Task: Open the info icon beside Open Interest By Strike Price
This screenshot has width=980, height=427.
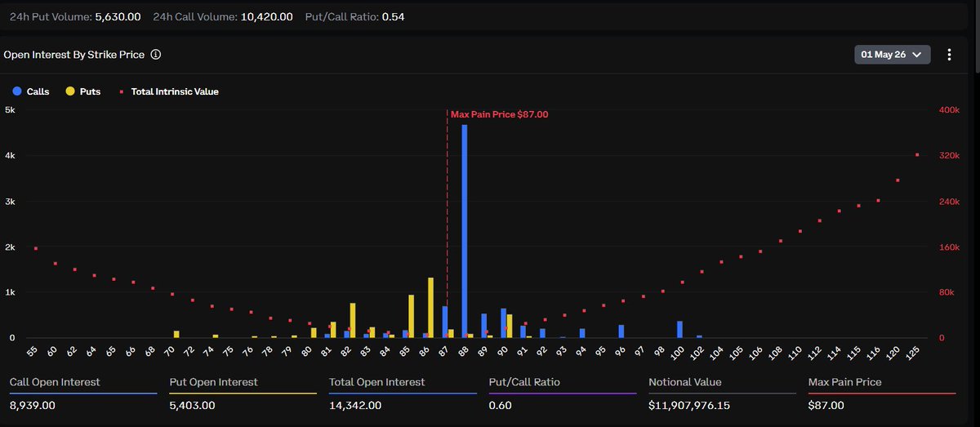Action: (x=156, y=55)
